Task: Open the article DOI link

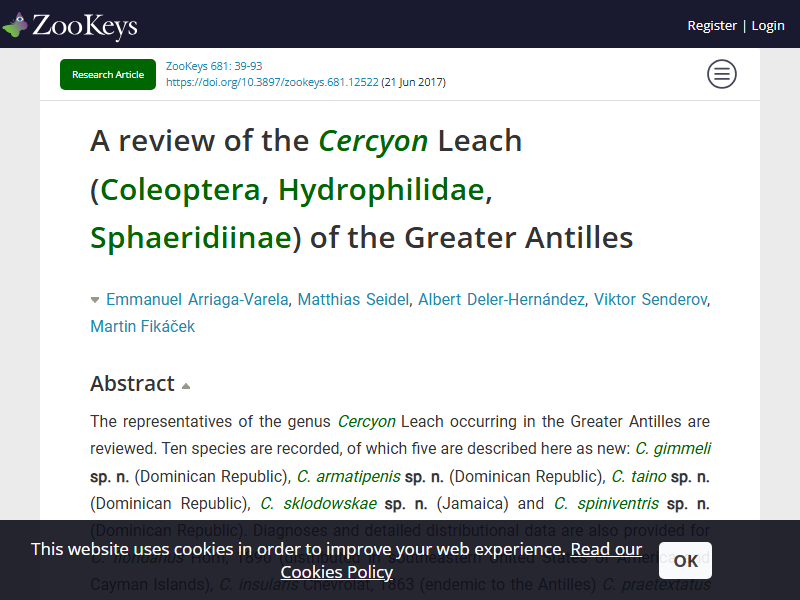Action: click(x=272, y=82)
